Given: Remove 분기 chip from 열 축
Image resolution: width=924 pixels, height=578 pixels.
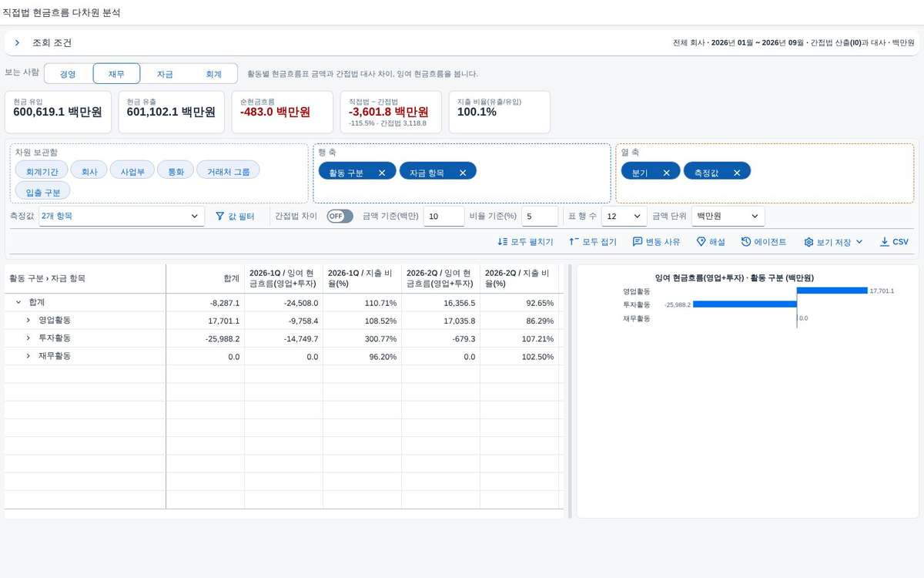Looking at the screenshot, I should [x=667, y=173].
